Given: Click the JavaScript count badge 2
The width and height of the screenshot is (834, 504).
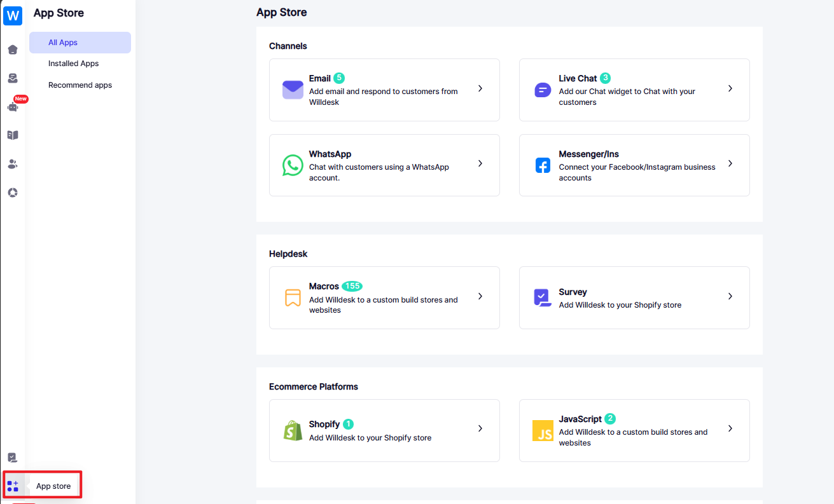Looking at the screenshot, I should coord(610,418).
